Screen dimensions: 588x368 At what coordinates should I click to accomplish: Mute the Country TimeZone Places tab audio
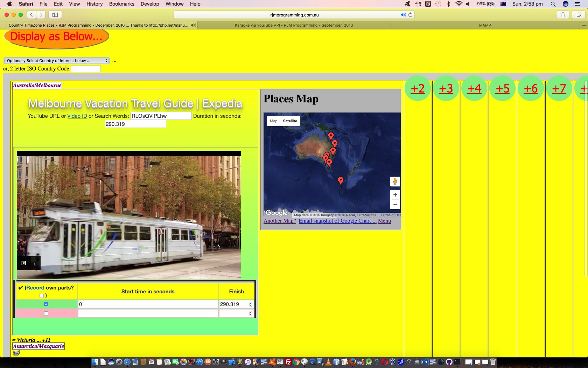(x=193, y=25)
